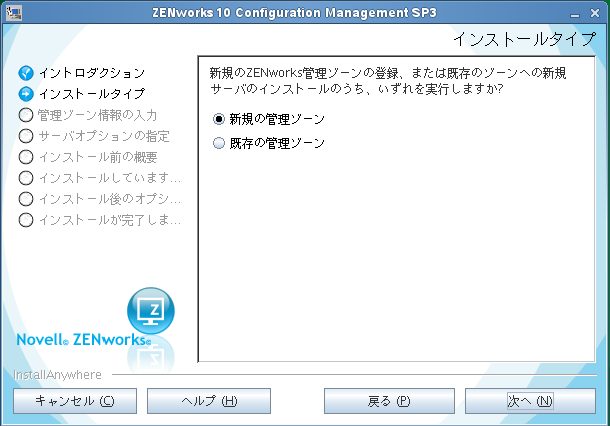
Task: Click the circle icon beside インストール前の概要
Action: 26,157
